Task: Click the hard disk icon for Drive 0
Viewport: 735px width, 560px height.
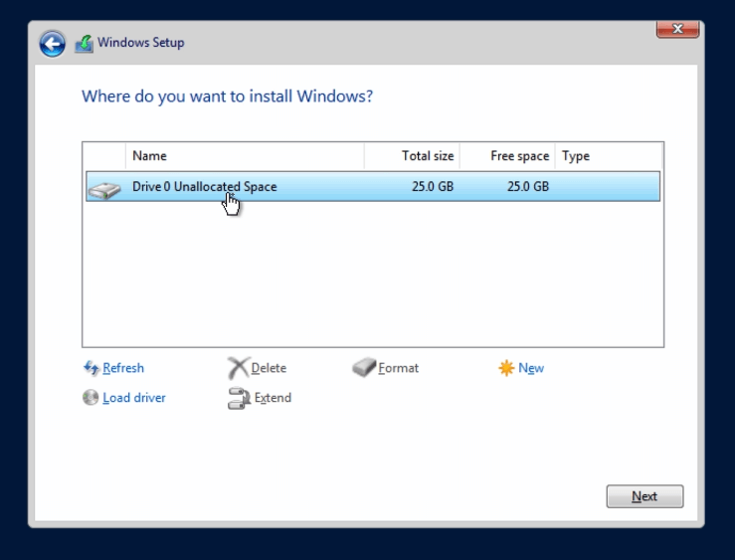Action: click(103, 188)
